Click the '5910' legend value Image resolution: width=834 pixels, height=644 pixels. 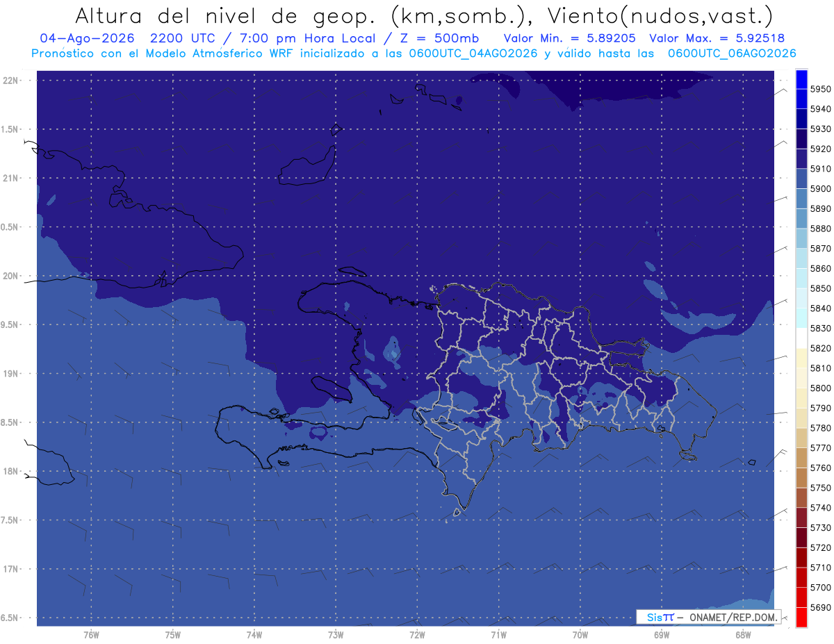(x=821, y=169)
